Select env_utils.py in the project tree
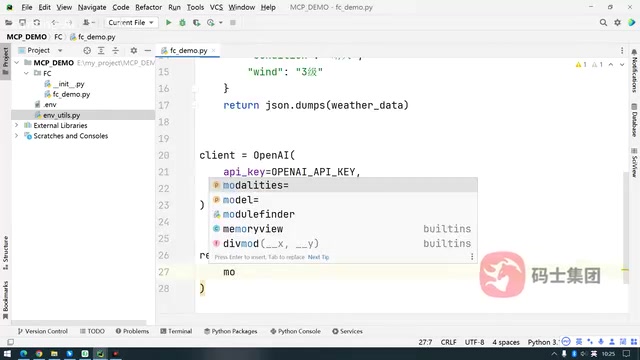Viewport: 640px width, 360px height. (x=61, y=115)
